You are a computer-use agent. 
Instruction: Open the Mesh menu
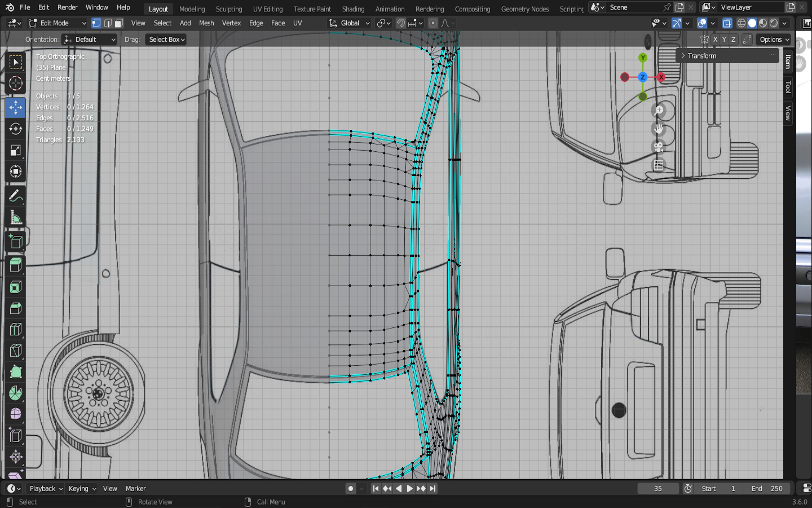pos(206,23)
